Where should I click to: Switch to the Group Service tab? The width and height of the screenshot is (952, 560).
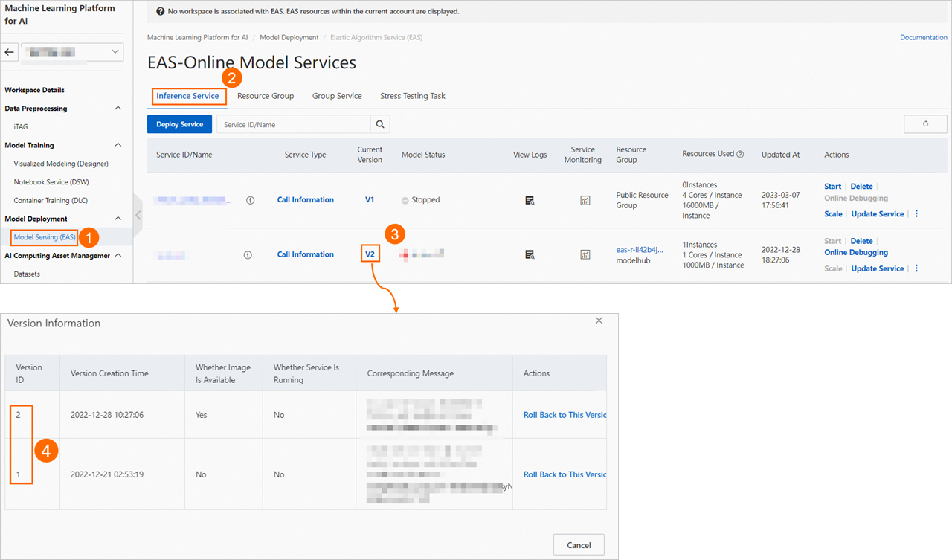click(x=337, y=96)
